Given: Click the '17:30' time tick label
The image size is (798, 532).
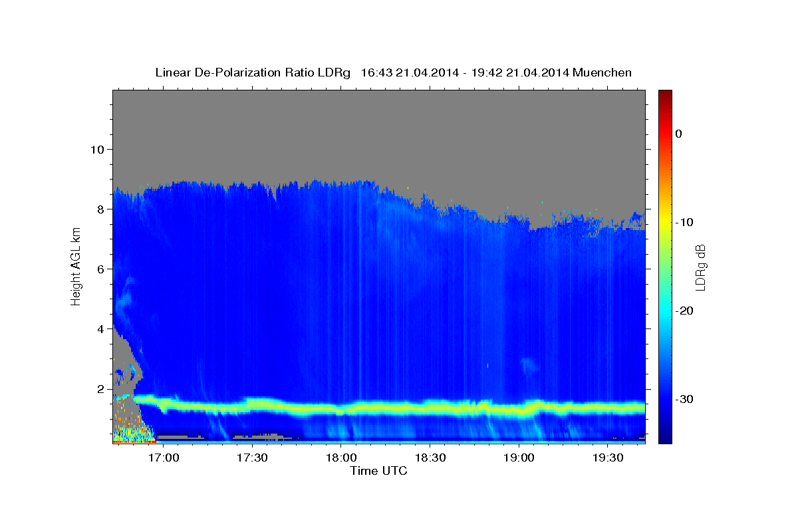Looking at the screenshot, I should (x=251, y=458).
